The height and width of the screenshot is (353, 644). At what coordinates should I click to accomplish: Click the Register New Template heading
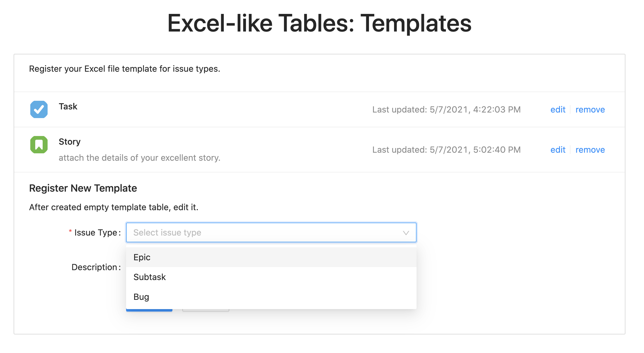click(83, 188)
